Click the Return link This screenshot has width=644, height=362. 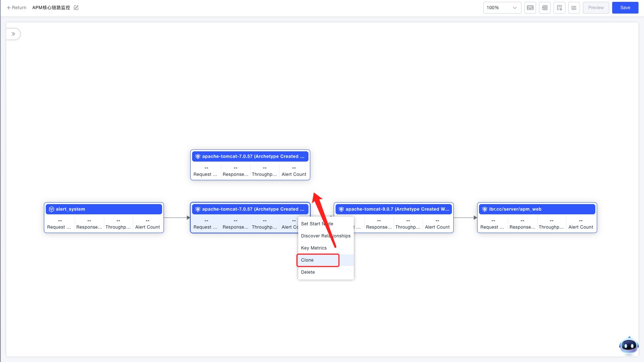click(17, 8)
